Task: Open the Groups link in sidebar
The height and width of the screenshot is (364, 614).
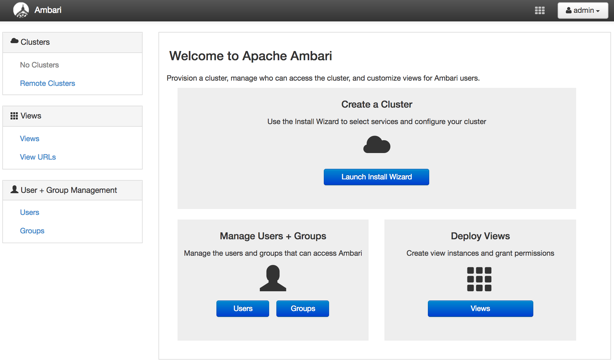Action: point(32,231)
